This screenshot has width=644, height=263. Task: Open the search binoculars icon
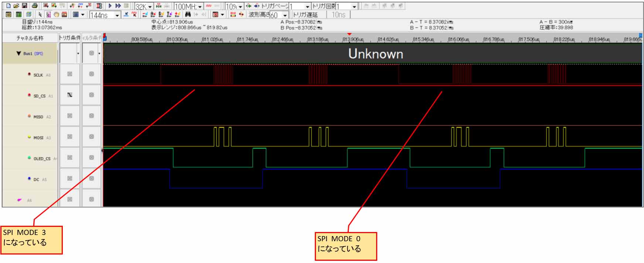click(188, 14)
